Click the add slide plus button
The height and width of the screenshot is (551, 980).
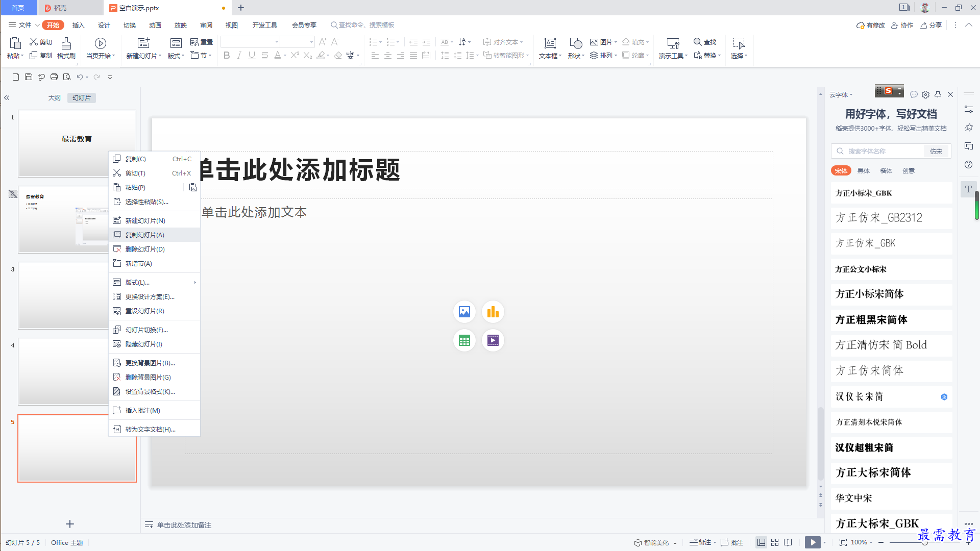[70, 524]
